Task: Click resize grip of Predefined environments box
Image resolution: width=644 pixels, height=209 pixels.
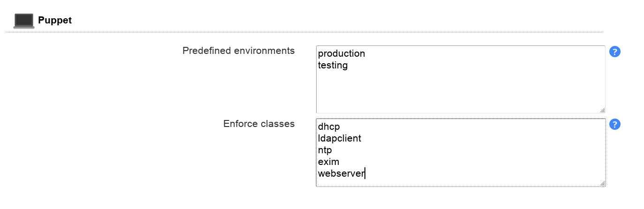Action: tap(602, 110)
